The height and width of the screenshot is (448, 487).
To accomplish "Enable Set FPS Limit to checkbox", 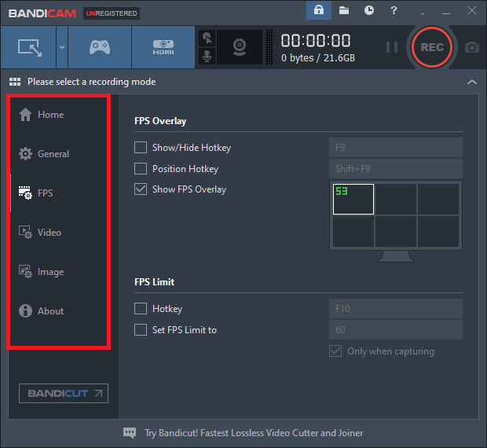I will 141,330.
